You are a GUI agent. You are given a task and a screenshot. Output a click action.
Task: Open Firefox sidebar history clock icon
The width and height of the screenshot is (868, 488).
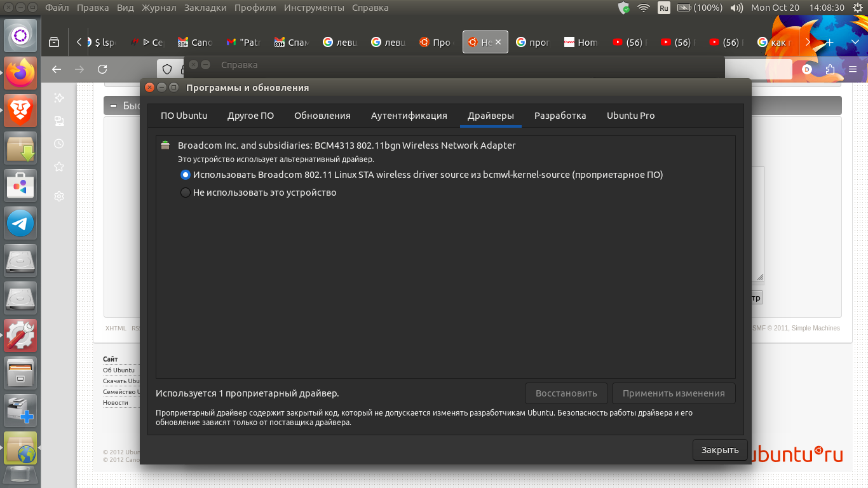59,144
